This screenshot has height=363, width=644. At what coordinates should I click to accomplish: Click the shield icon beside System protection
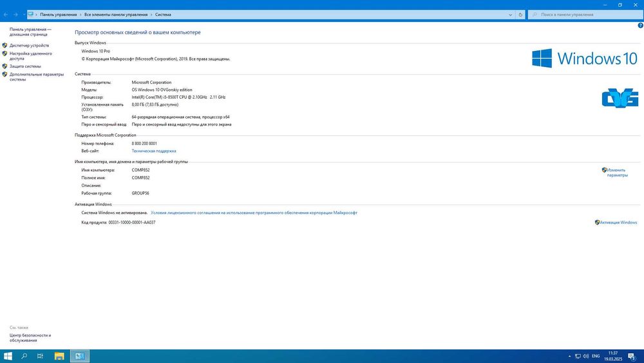(x=5, y=66)
